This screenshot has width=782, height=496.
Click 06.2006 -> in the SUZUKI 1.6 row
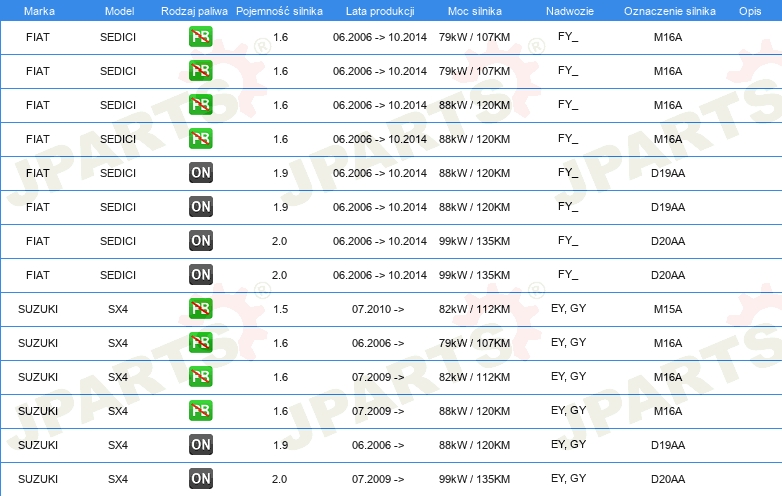point(378,343)
